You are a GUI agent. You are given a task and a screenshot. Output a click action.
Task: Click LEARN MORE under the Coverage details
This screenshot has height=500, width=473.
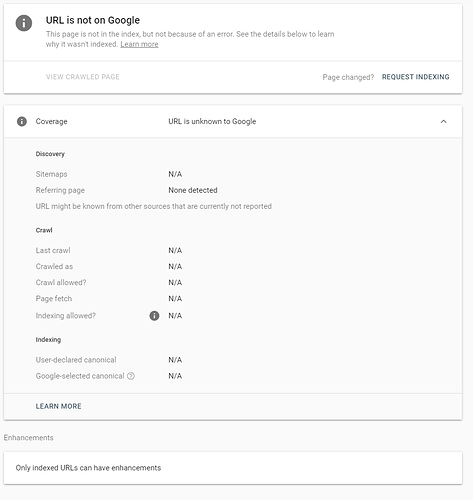(59, 406)
